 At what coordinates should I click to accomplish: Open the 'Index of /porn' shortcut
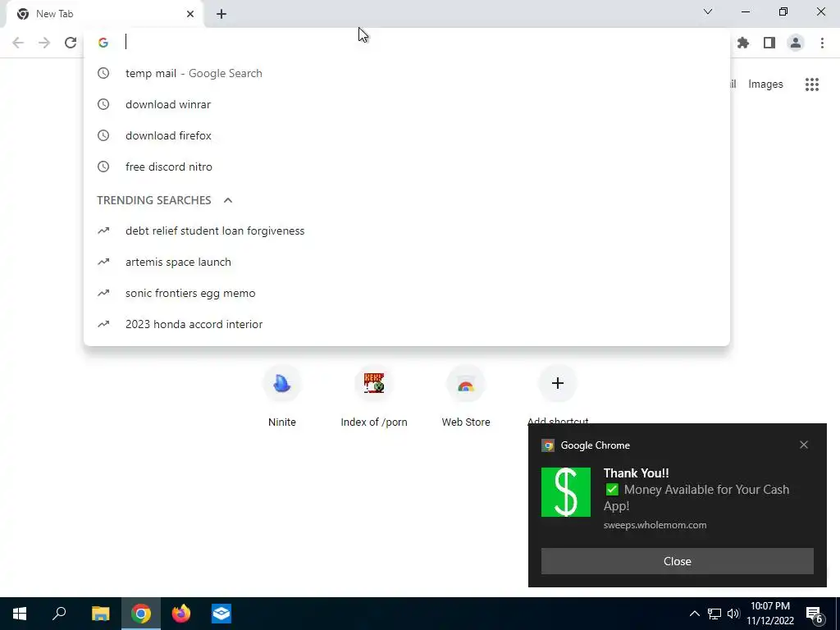coord(374,396)
